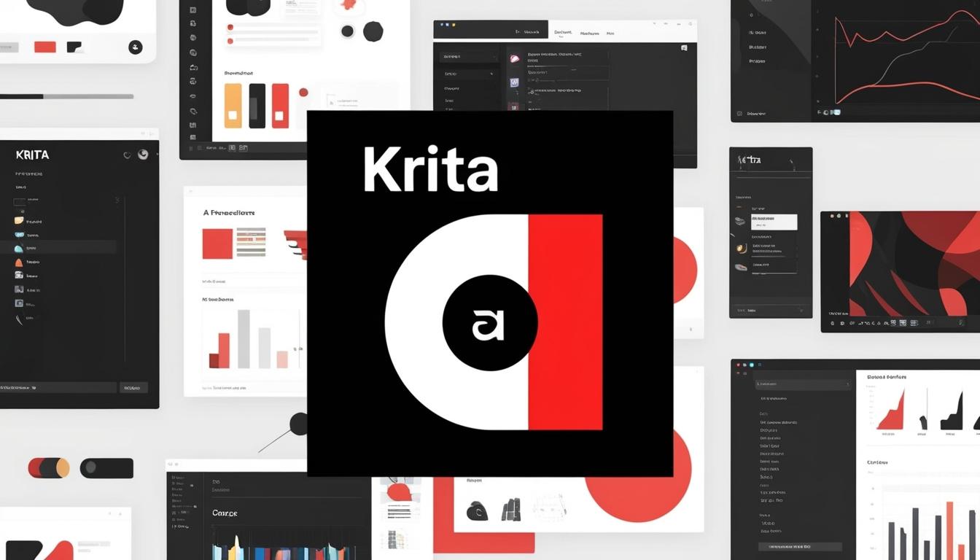This screenshot has width=980, height=560.
Task: Click the crescent icon beside the sphere icon
Action: (x=128, y=155)
